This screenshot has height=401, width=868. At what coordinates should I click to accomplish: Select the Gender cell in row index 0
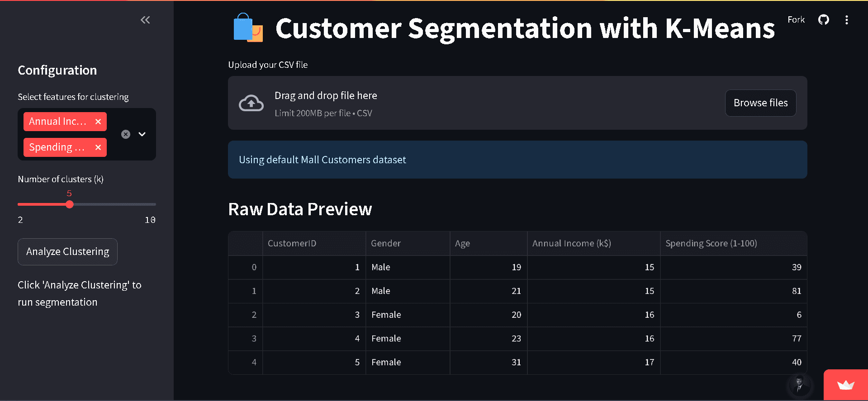[x=408, y=267]
